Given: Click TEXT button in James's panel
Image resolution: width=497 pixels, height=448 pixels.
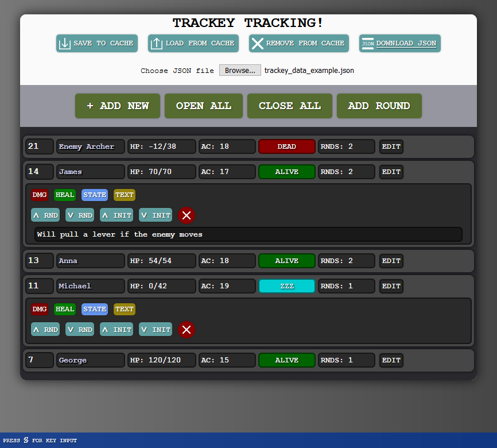Looking at the screenshot, I should [x=124, y=195].
